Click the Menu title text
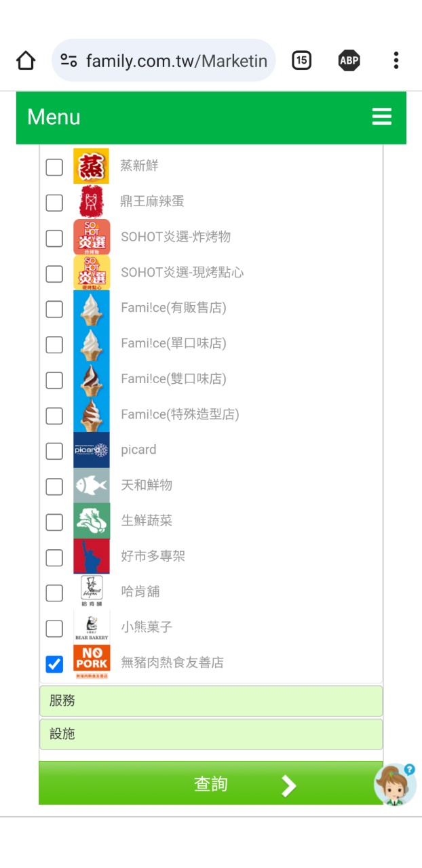The height and width of the screenshot is (868, 422). point(54,117)
